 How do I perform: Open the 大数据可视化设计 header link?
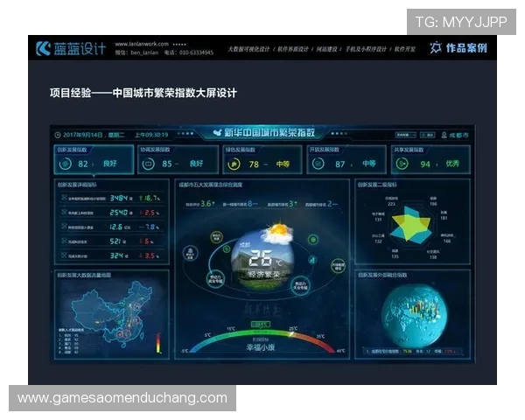click(x=248, y=49)
